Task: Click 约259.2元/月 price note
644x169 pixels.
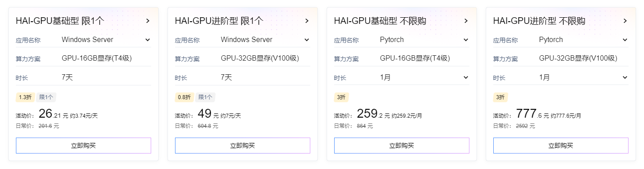Action: click(407, 116)
